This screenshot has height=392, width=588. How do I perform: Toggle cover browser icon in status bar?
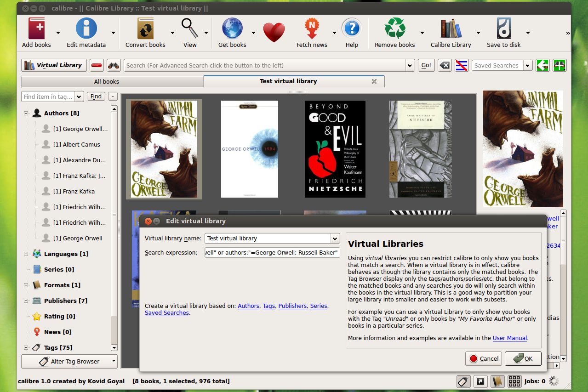480,381
